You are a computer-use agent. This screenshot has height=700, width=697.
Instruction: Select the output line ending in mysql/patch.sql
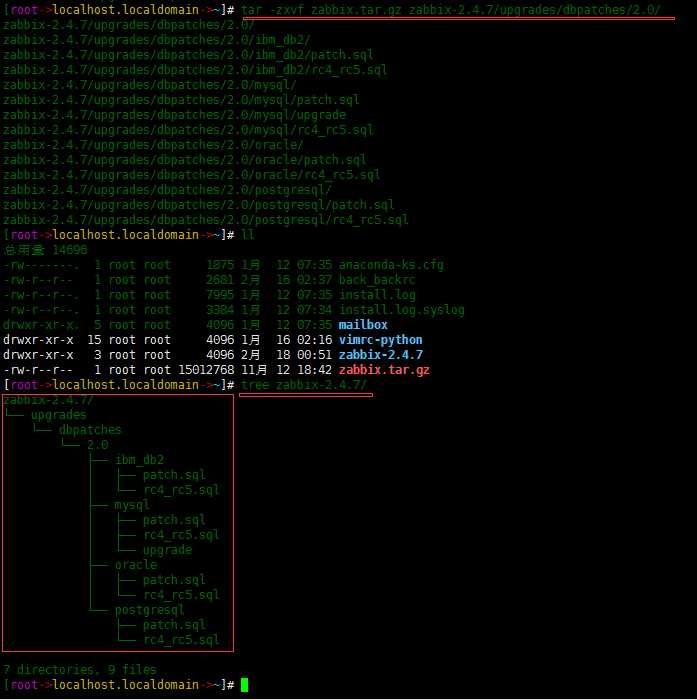point(181,100)
